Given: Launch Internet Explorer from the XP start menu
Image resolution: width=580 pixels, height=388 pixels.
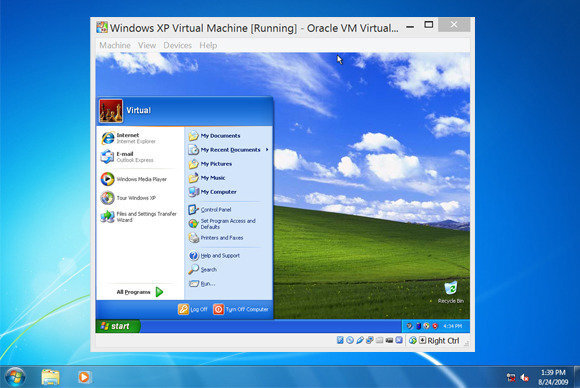Looking at the screenshot, I should [128, 138].
